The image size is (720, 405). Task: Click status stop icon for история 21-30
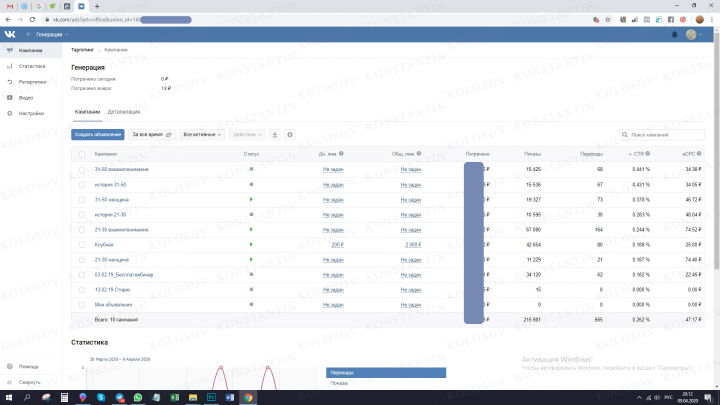251,214
